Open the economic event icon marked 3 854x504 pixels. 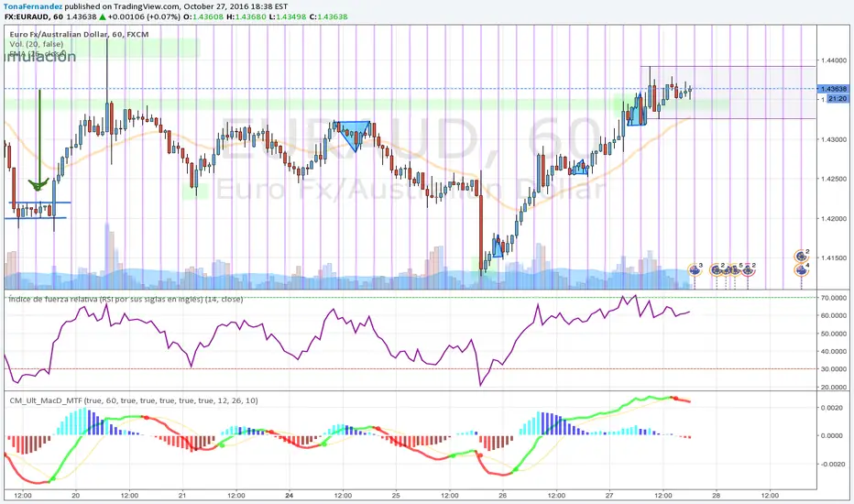(x=695, y=269)
